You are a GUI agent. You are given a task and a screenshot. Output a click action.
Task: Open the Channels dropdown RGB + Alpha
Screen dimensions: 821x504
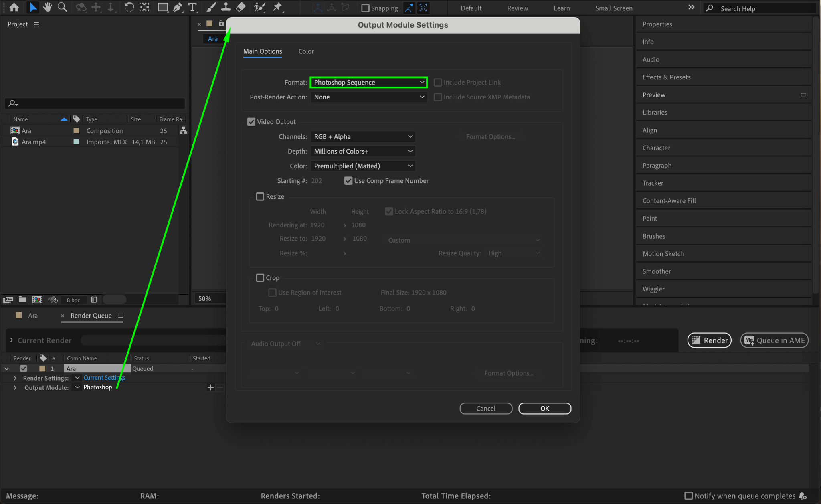click(362, 137)
